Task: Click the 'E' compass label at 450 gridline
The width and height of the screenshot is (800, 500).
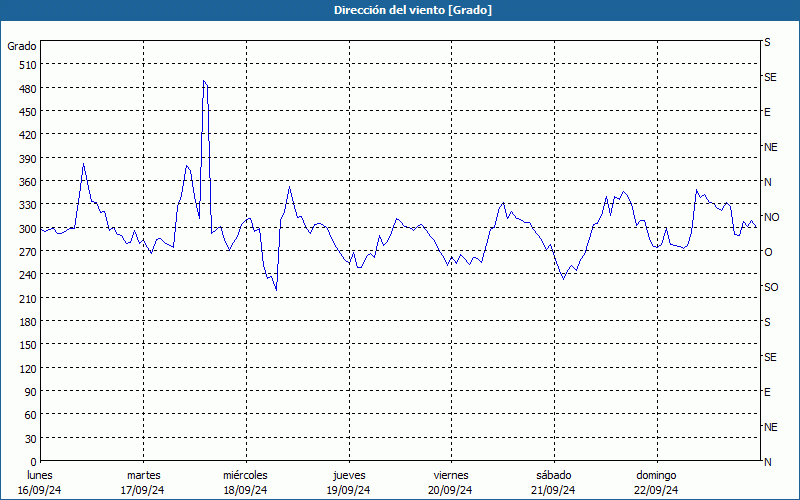Action: tap(767, 112)
